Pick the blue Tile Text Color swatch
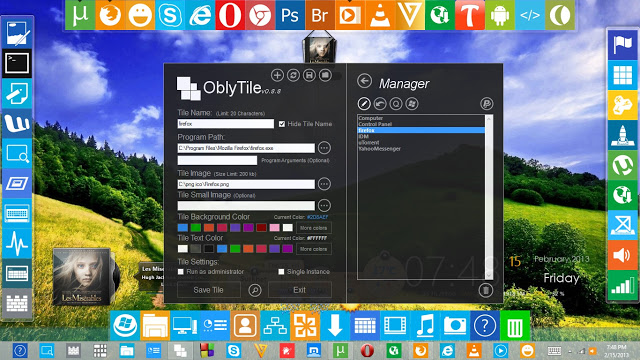 (222, 249)
